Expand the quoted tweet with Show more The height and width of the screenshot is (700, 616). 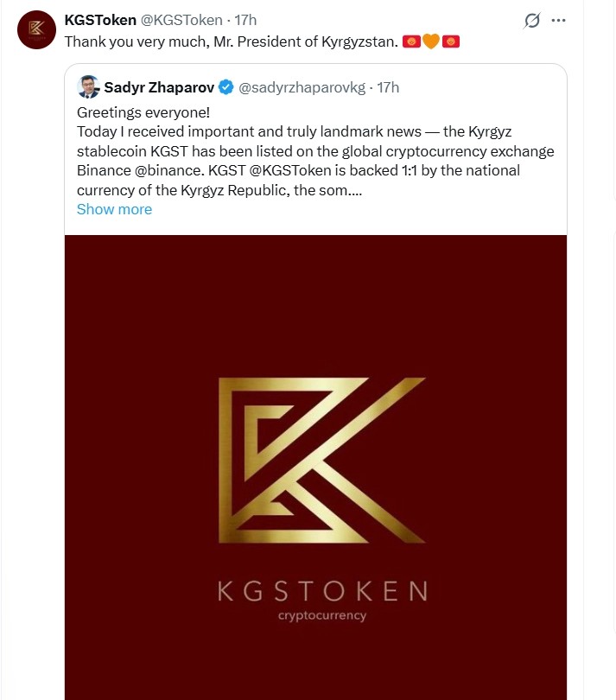coord(114,209)
